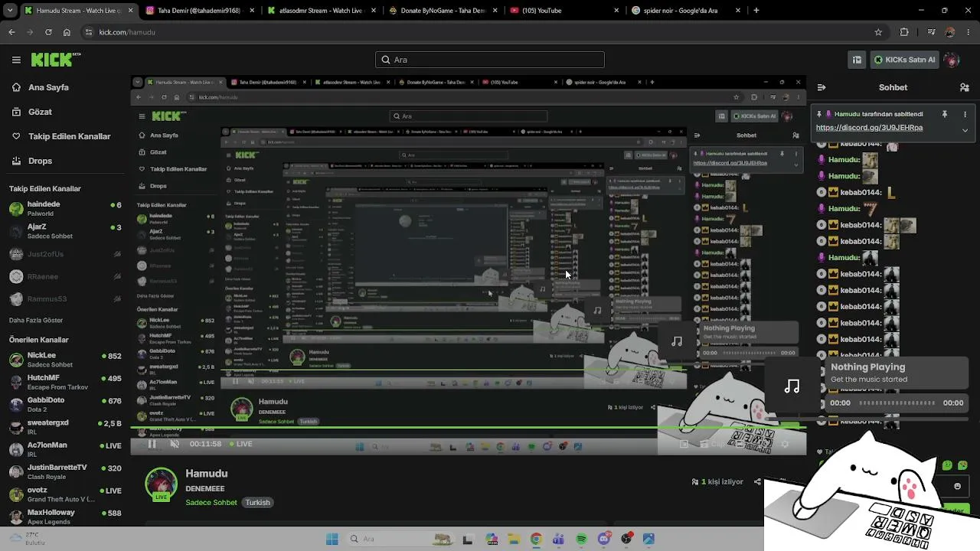Screen dimensions: 980x551
Task: Open the Windows Start menu
Action: click(x=332, y=539)
